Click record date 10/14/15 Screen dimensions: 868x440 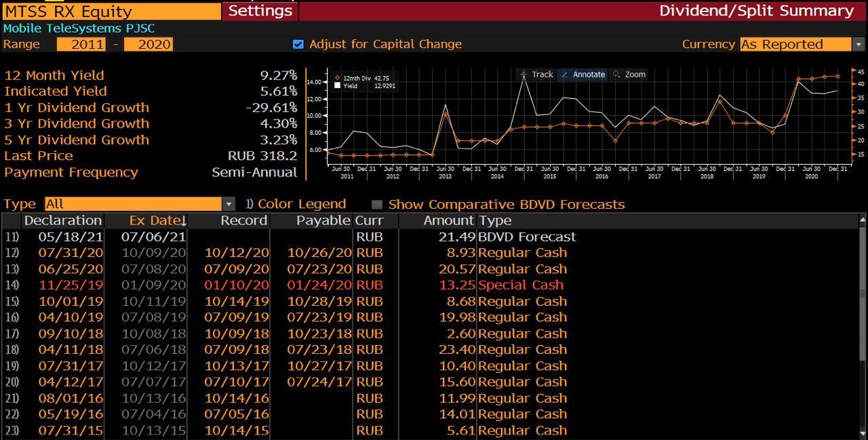[x=237, y=431]
